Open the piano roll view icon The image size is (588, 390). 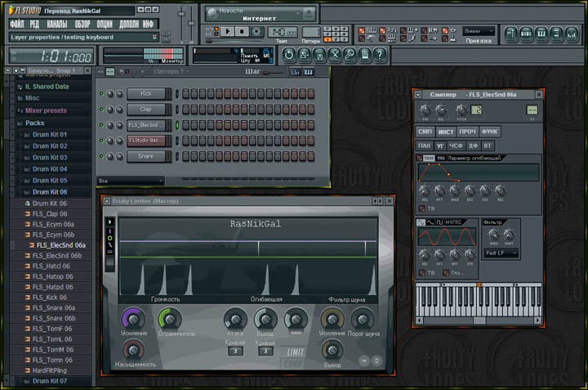tap(541, 34)
